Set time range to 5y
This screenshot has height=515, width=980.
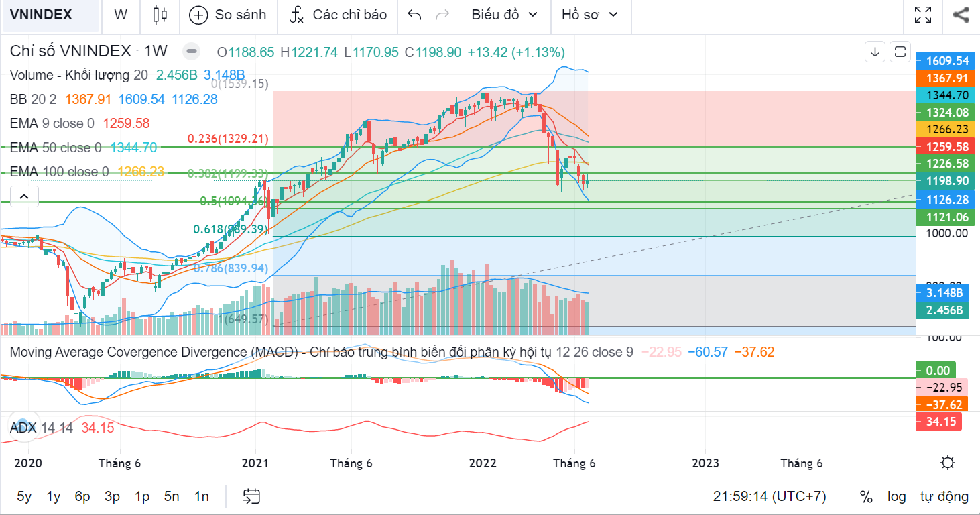click(24, 496)
